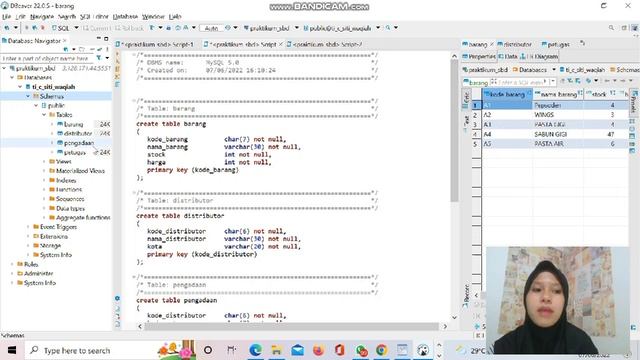Select the Roles folder

pyautogui.click(x=31, y=264)
